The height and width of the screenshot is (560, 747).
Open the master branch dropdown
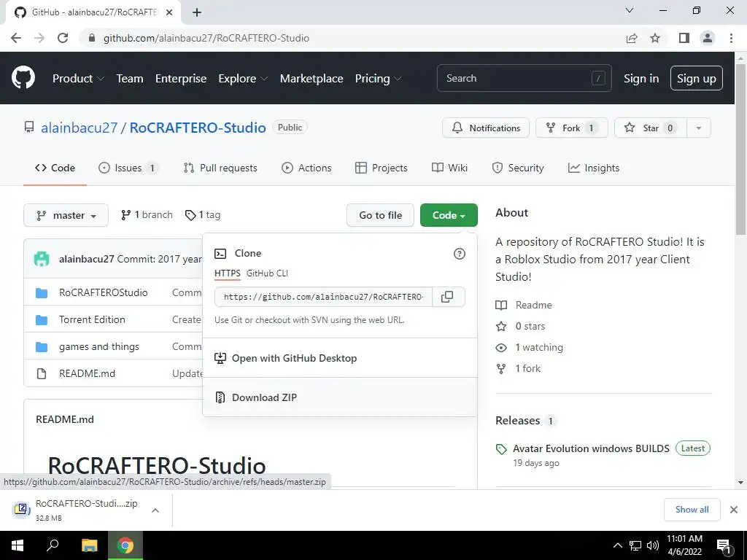pos(66,215)
